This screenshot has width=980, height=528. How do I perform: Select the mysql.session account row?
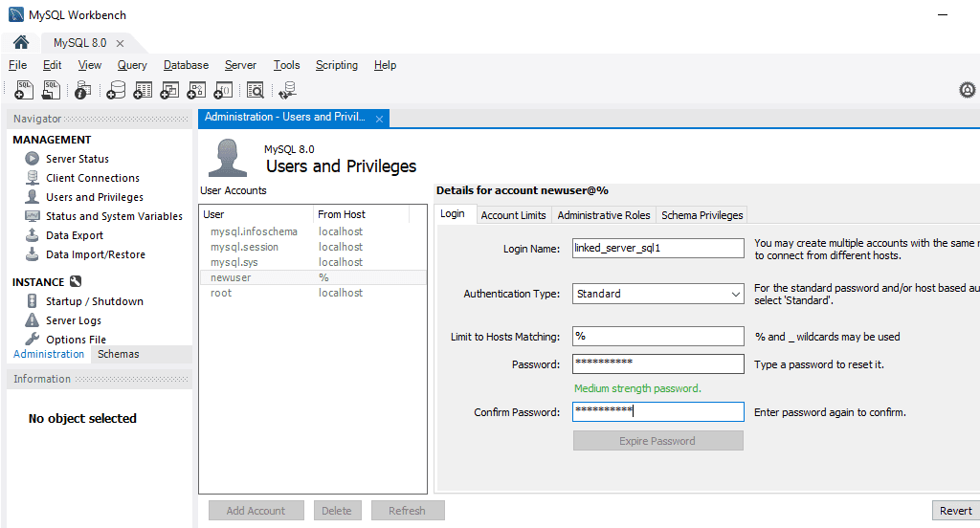(313, 247)
